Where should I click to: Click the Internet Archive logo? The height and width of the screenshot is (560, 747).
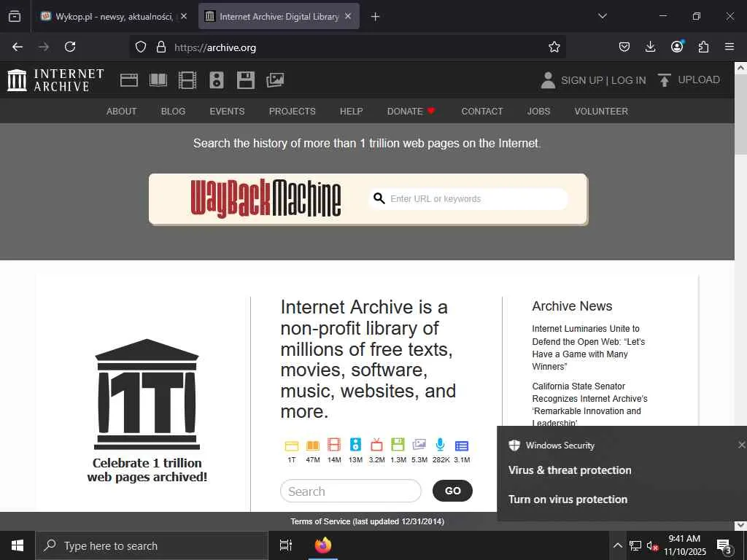[x=55, y=80]
